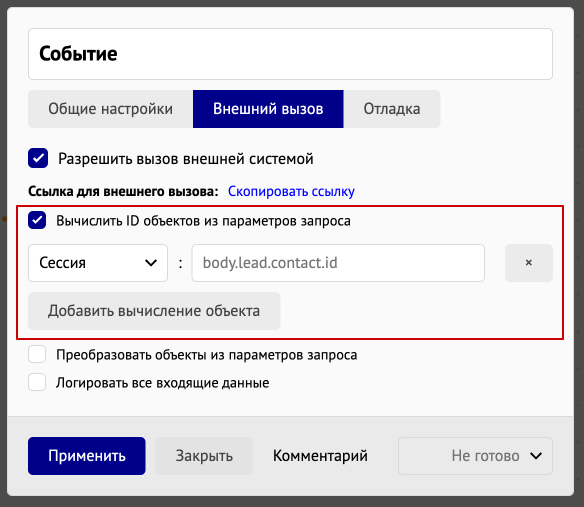
Task: Click the Событие title field
Action: pyautogui.click(x=291, y=54)
